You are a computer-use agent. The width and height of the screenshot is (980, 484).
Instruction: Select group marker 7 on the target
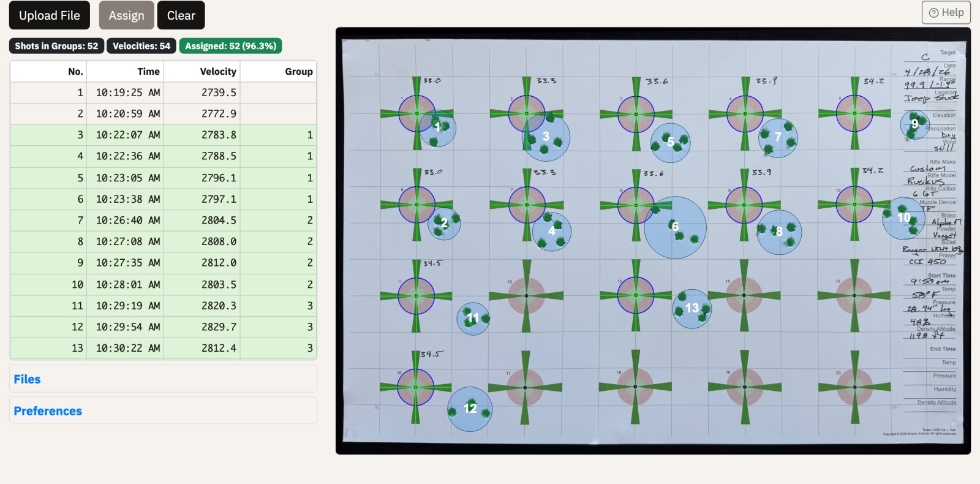coord(778,137)
